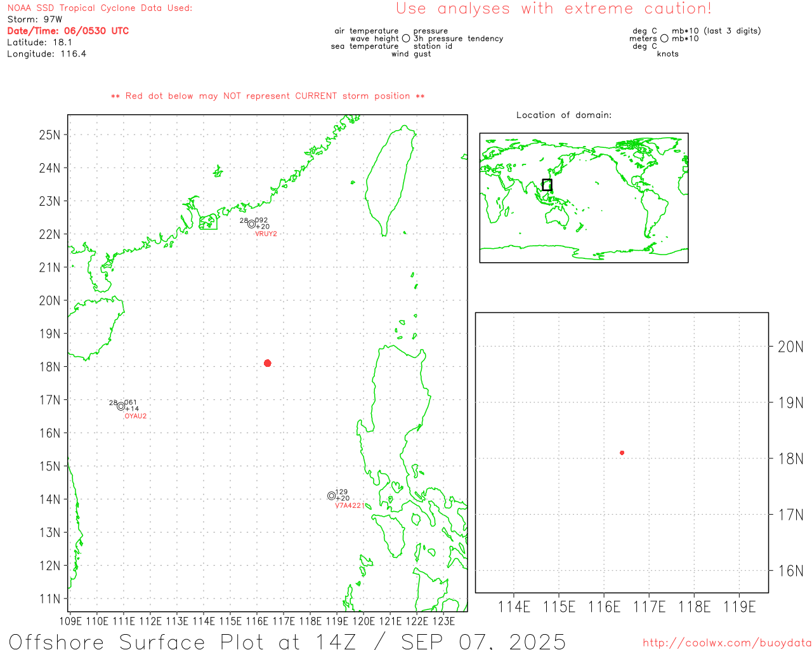812x650 pixels.
Task: Click the 092 pressure value at VRUY2
Action: point(261,220)
